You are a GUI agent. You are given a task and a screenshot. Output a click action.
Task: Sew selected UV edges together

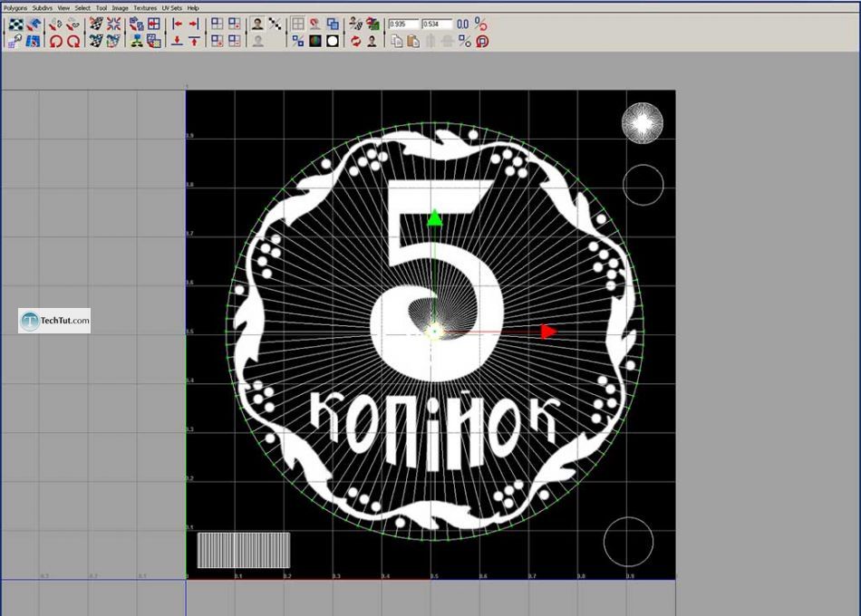(x=97, y=41)
